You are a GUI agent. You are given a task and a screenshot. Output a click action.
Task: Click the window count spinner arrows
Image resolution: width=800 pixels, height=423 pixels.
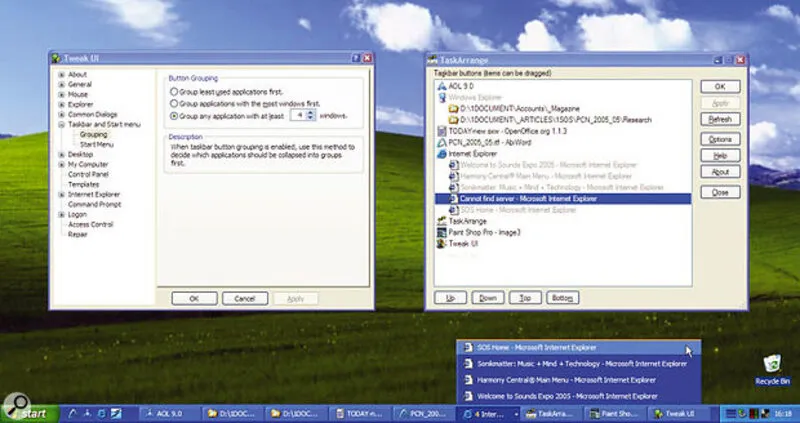coord(311,115)
